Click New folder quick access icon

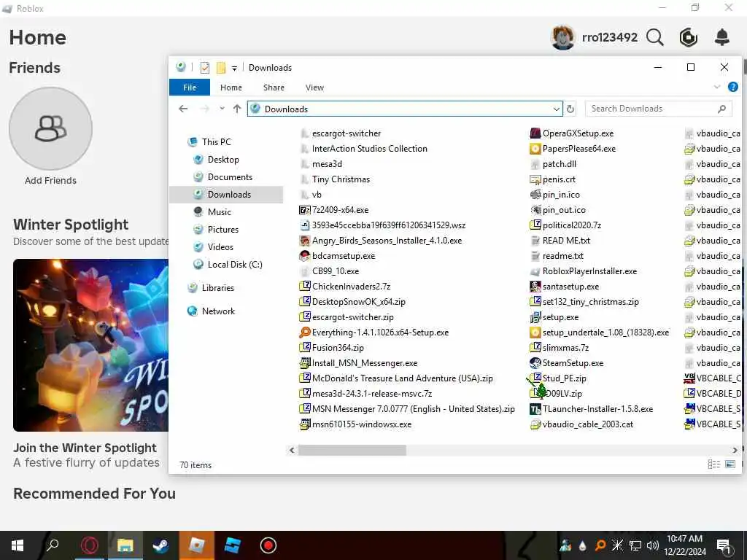tap(221, 68)
